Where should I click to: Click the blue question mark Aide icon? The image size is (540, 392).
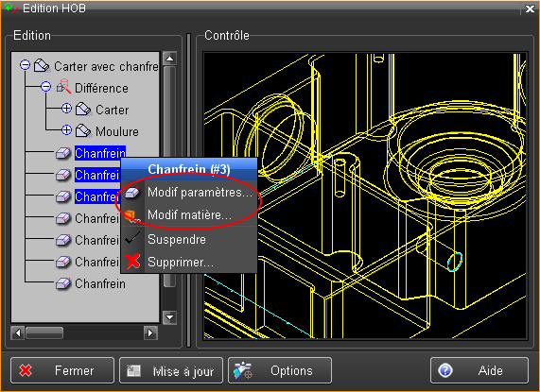coord(445,370)
